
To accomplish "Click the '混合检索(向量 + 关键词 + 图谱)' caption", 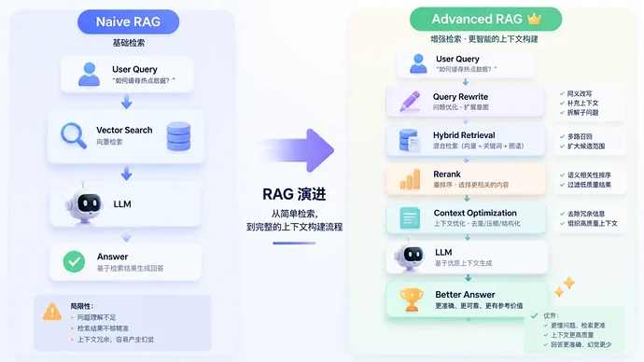I will point(479,146).
